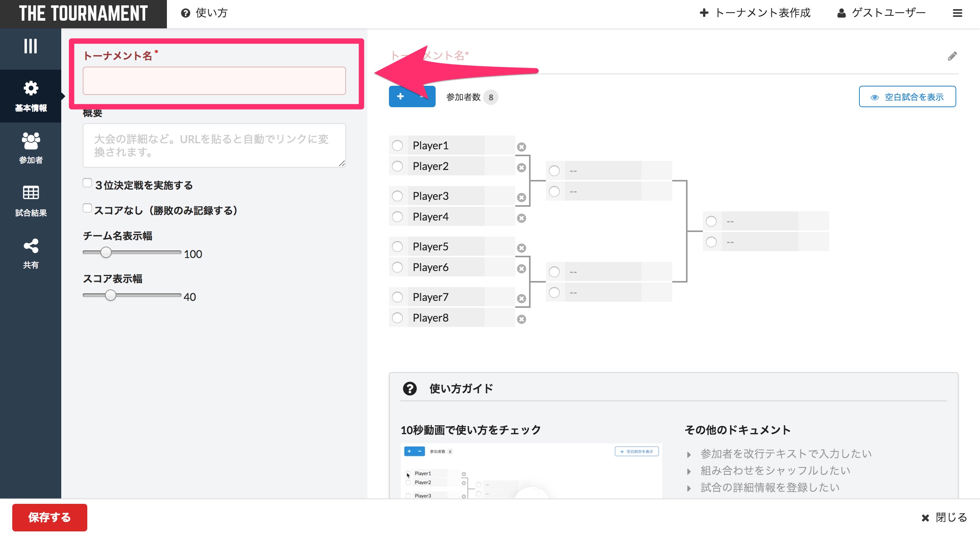
Task: Click the plus button to add participant
Action: 400,96
